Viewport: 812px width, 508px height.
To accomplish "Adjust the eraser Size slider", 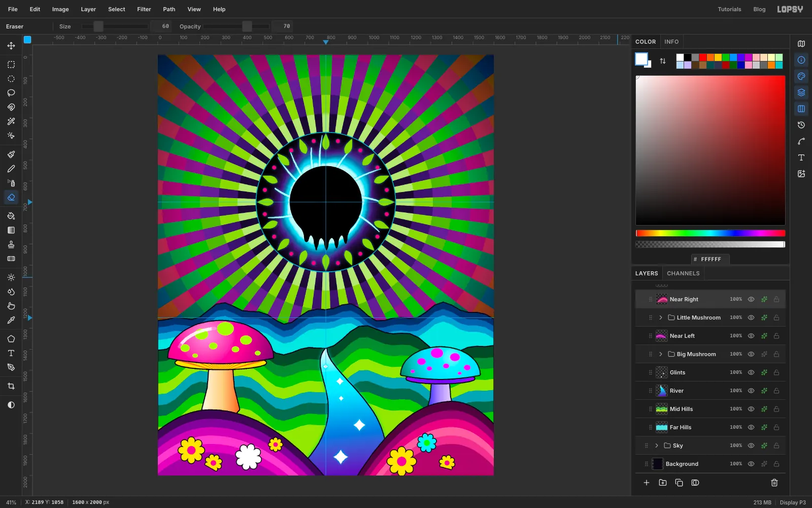I will [x=115, y=26].
